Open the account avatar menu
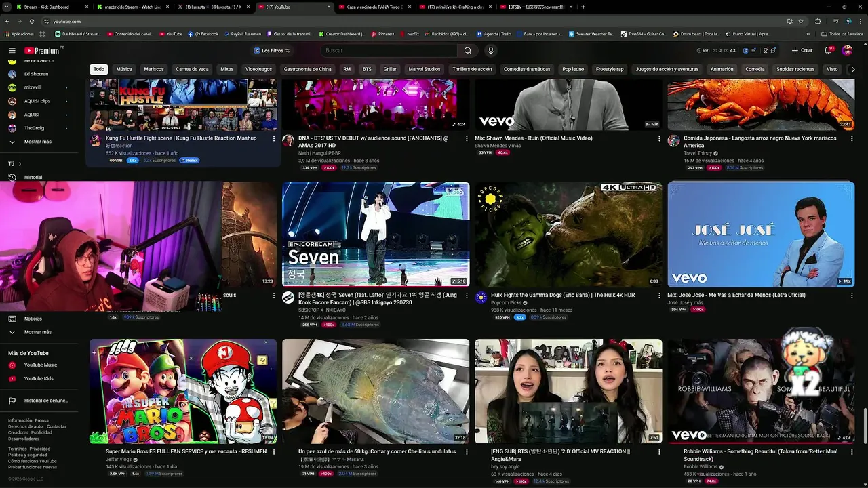868x488 pixels. [847, 51]
